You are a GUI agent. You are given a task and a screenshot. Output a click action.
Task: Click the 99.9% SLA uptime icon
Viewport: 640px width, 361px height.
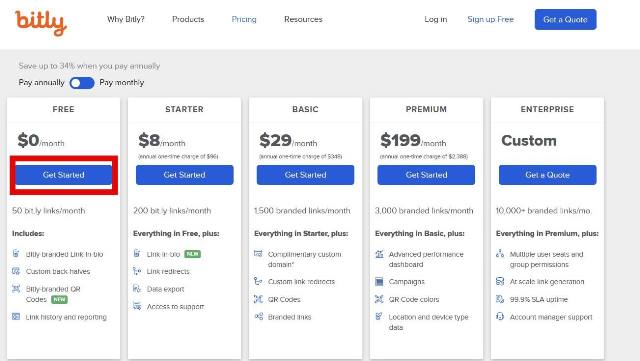click(500, 299)
